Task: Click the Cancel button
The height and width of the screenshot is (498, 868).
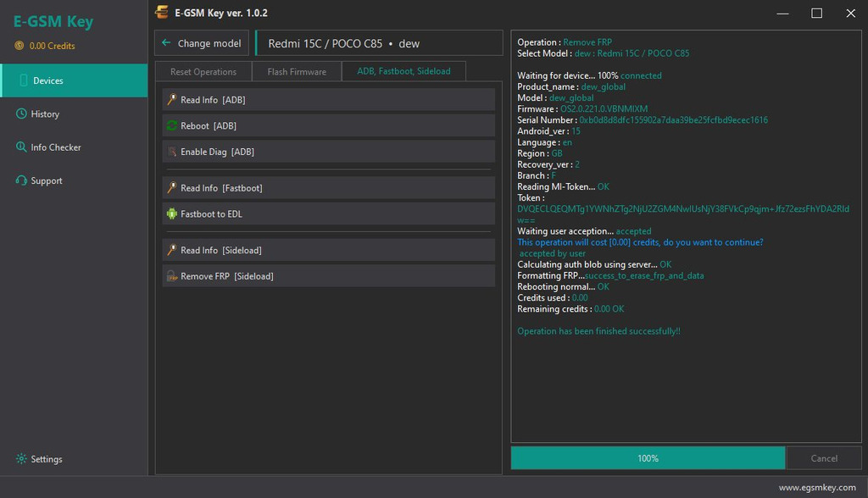Action: pyautogui.click(x=824, y=458)
